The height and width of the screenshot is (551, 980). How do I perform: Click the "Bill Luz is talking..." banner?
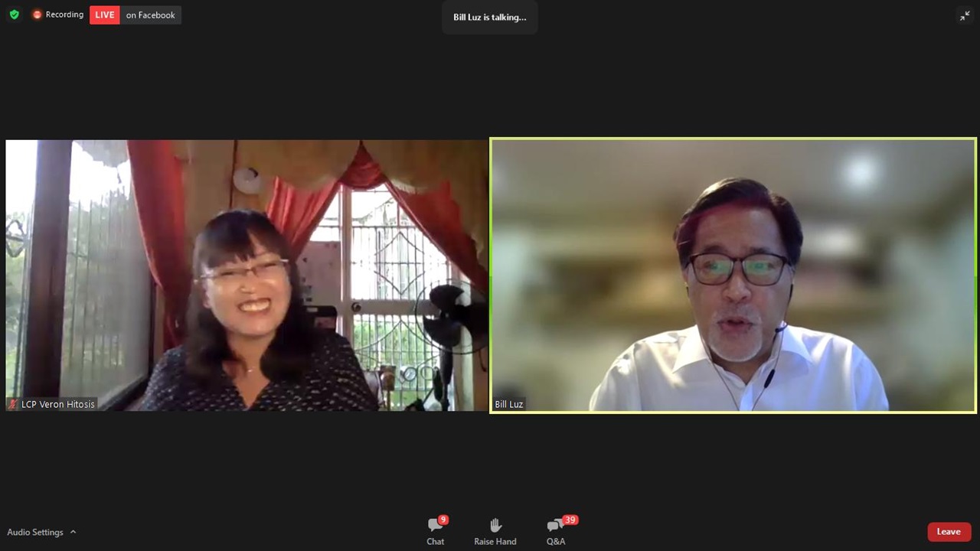point(490,17)
